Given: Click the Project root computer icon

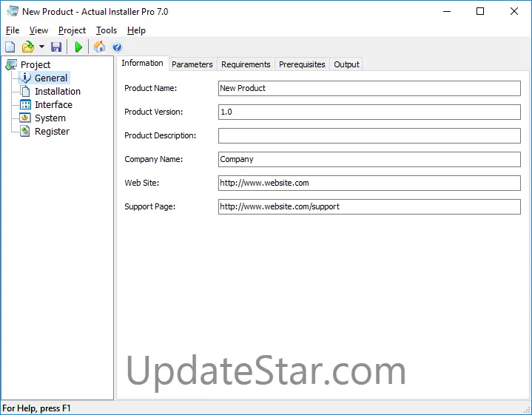Looking at the screenshot, I should tap(11, 64).
